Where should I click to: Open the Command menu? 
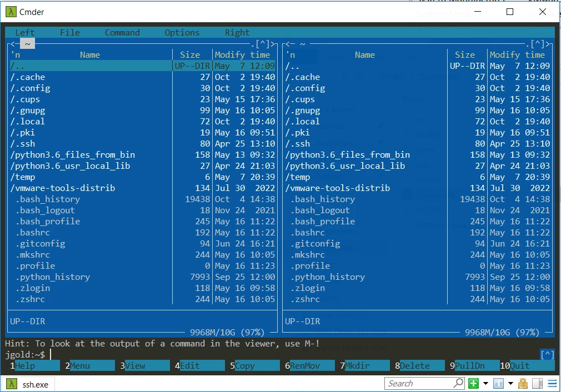[122, 33]
